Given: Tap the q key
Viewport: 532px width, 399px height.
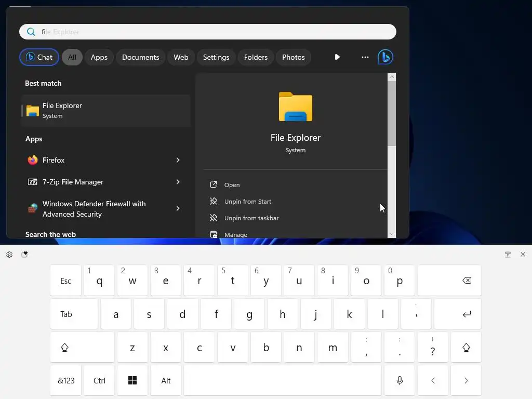Looking at the screenshot, I should [99, 280].
